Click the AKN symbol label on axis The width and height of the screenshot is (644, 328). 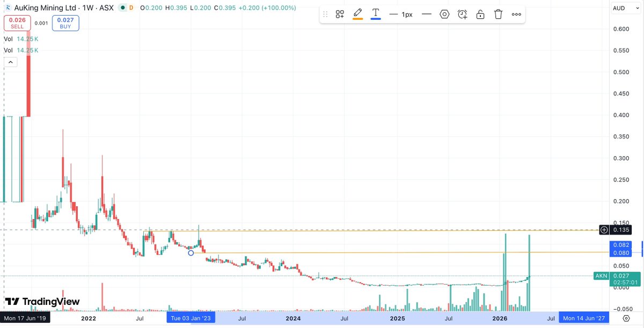point(601,275)
